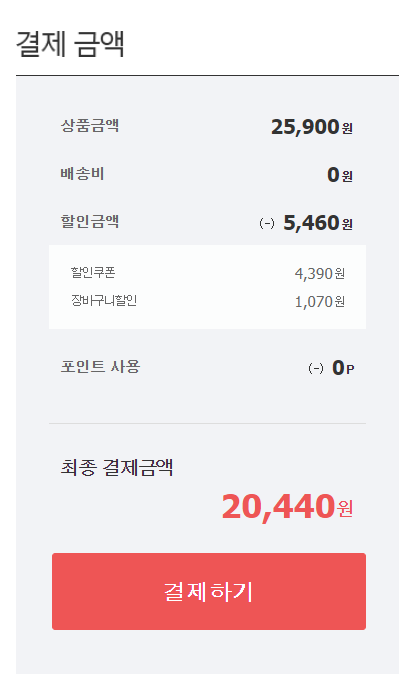Click the 상품금액 label

coord(90,125)
